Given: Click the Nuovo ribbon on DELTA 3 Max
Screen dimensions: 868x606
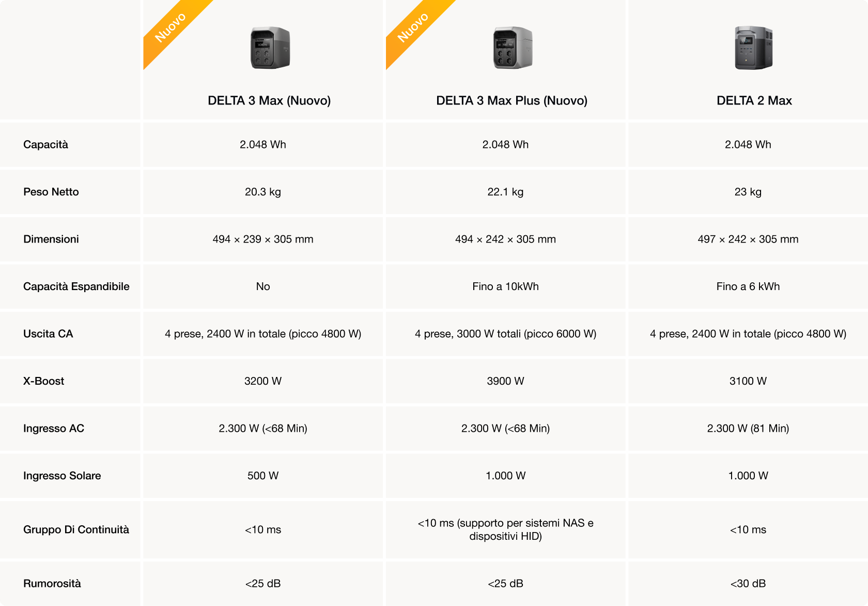Looking at the screenshot, I should coord(171,27).
